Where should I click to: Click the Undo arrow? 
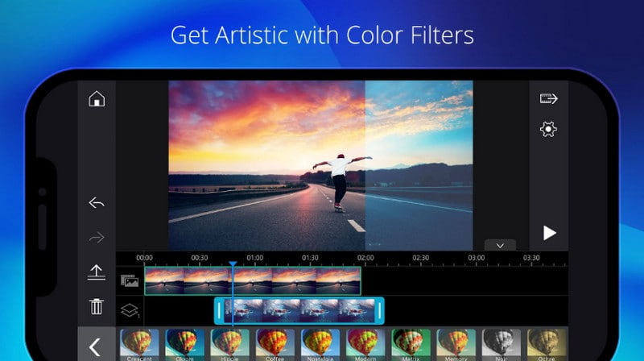tap(97, 203)
